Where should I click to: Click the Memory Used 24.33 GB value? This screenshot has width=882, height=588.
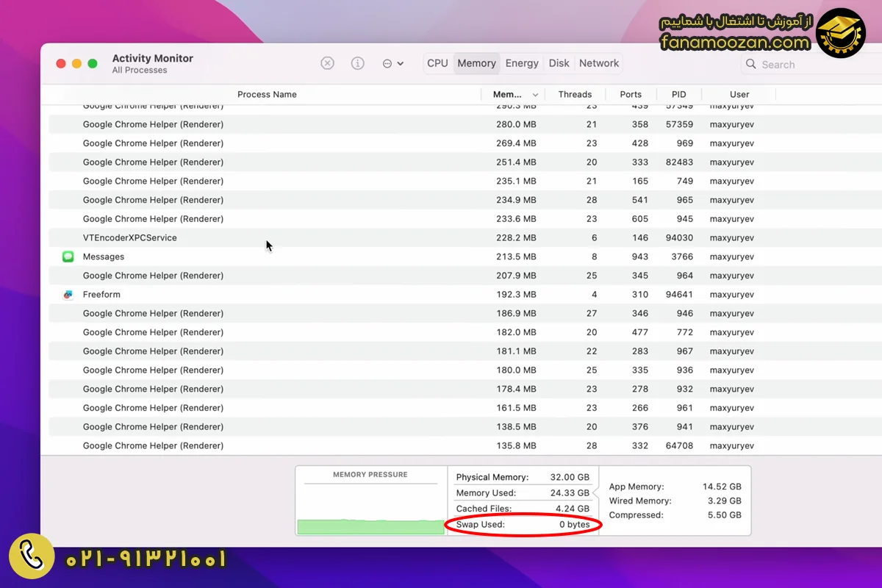570,493
